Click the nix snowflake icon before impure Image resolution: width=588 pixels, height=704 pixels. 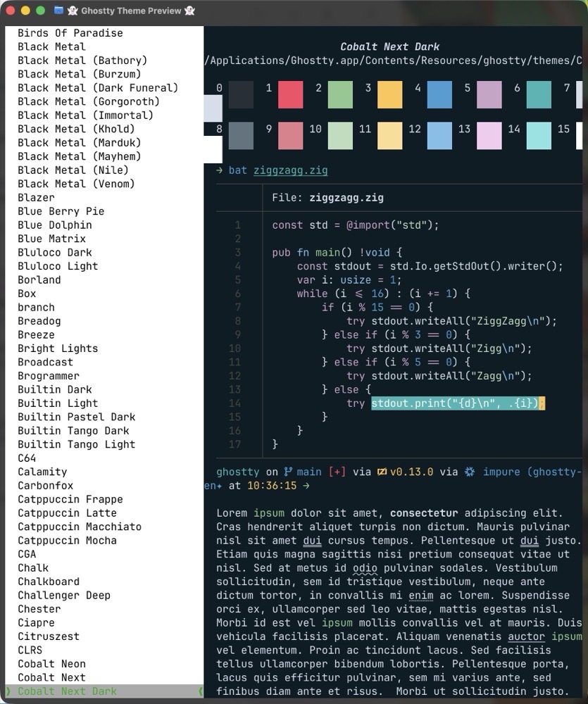point(470,472)
